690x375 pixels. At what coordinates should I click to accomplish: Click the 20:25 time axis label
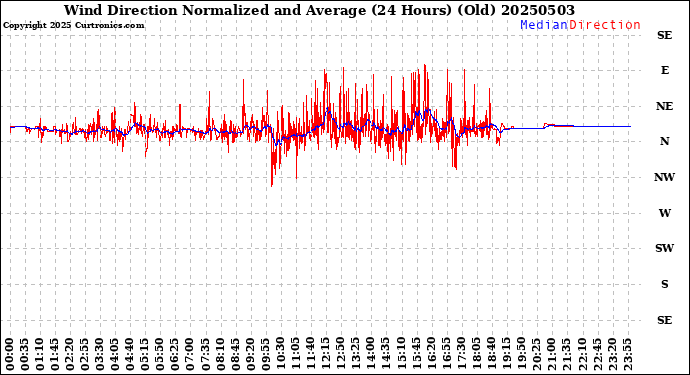[x=536, y=354]
